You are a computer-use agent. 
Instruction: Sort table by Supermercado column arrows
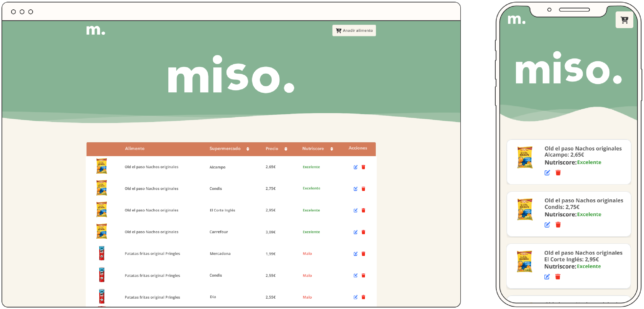248,149
